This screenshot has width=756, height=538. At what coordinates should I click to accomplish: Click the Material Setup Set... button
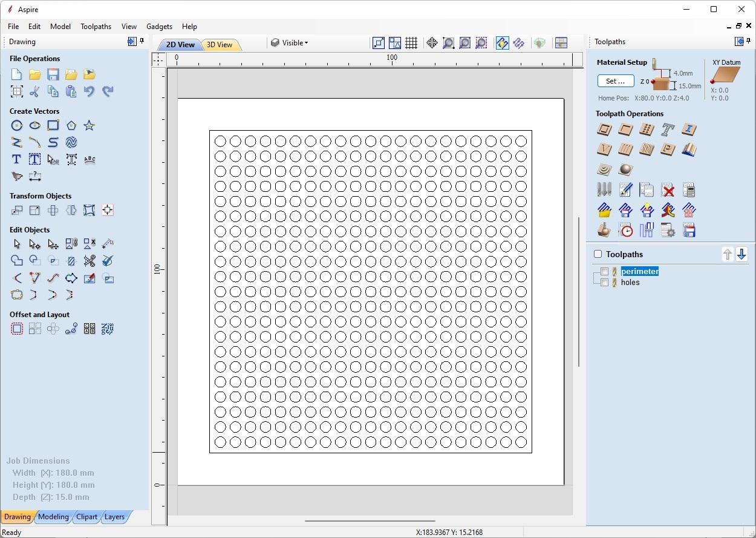(616, 81)
